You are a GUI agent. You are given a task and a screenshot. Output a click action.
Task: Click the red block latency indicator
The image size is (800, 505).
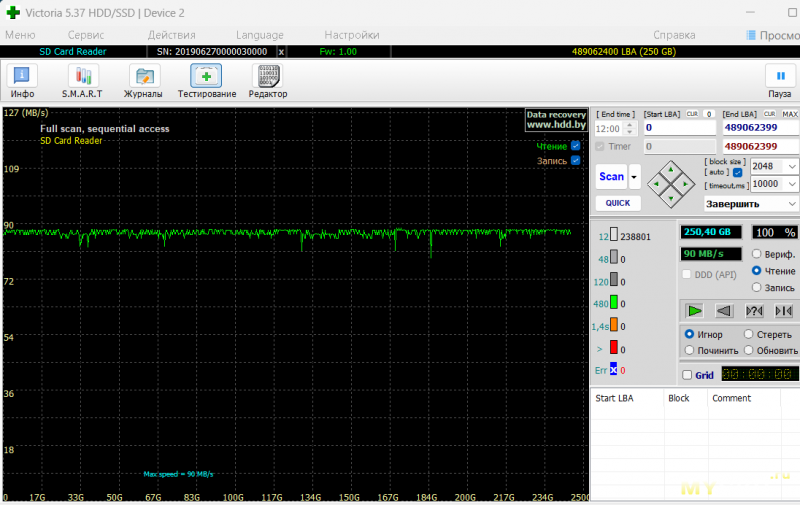(614, 348)
